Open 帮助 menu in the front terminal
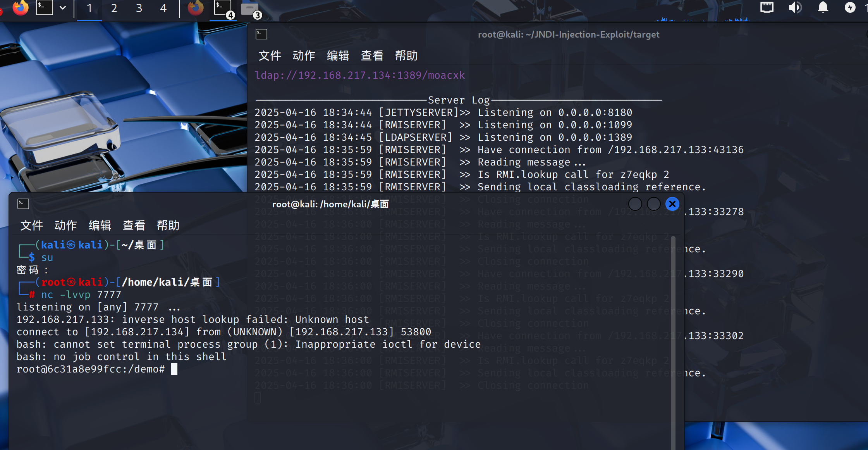This screenshot has width=868, height=450. coord(168,225)
